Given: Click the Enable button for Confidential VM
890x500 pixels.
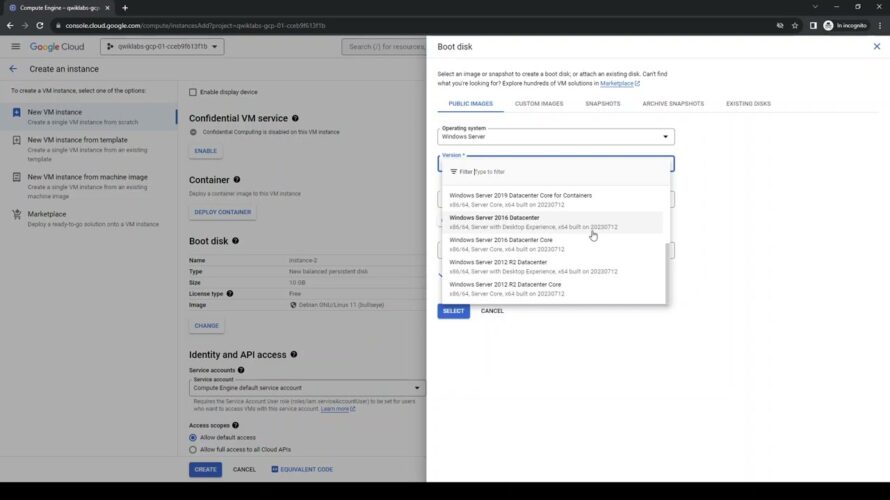Looking at the screenshot, I should coord(205,151).
